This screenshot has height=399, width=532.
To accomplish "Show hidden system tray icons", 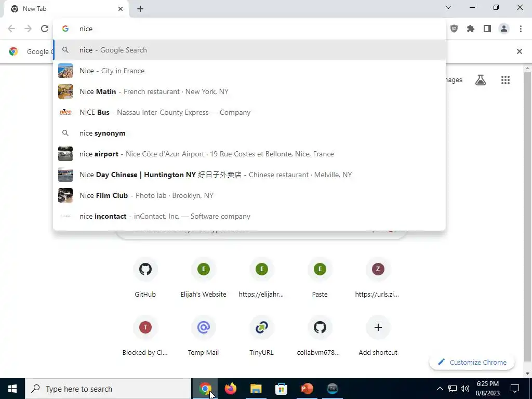I will coord(440,389).
